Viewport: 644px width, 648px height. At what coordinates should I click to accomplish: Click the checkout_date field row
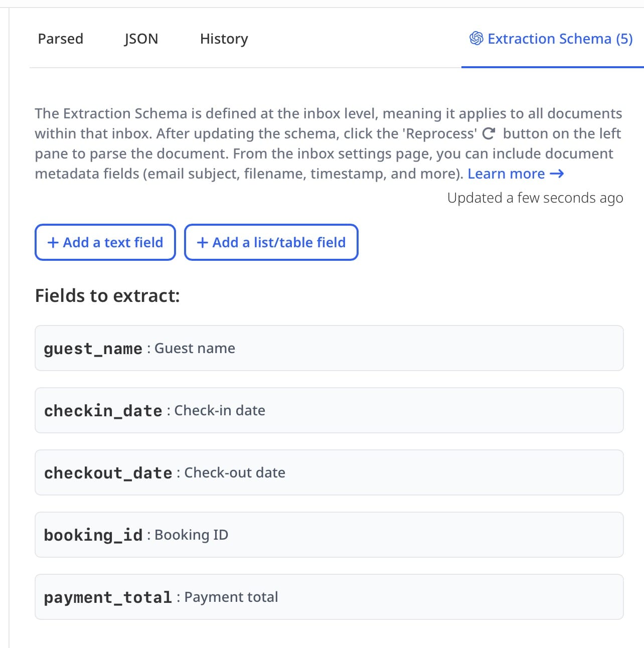coord(329,472)
